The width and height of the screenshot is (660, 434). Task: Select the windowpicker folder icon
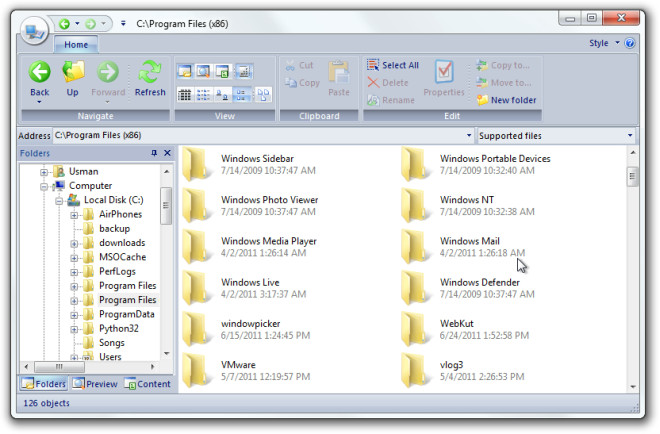(196, 330)
